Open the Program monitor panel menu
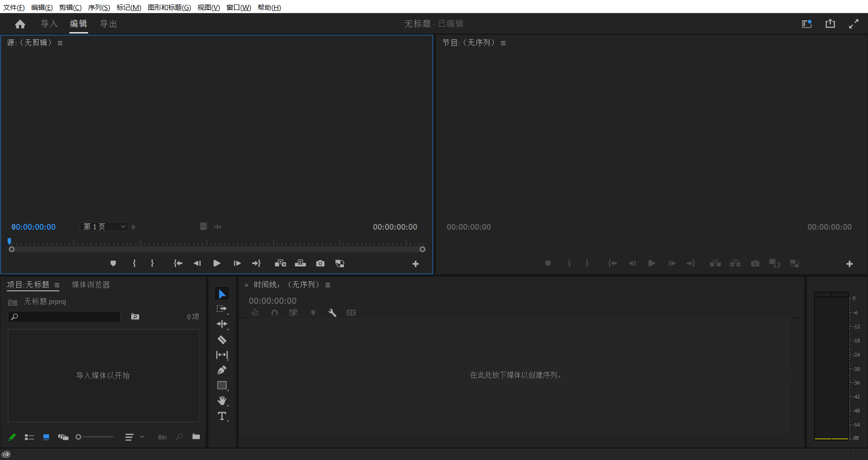Viewport: 868px width, 460px height. click(x=503, y=43)
